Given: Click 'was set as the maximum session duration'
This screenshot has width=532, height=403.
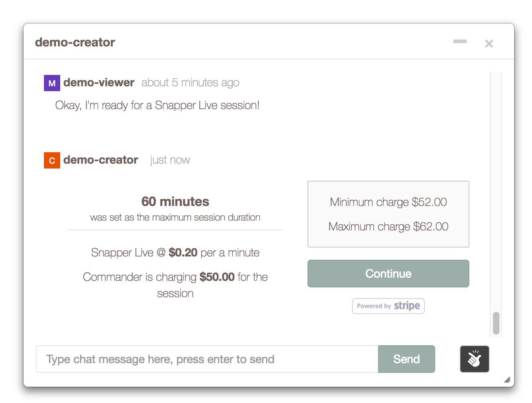Looking at the screenshot, I should (175, 217).
